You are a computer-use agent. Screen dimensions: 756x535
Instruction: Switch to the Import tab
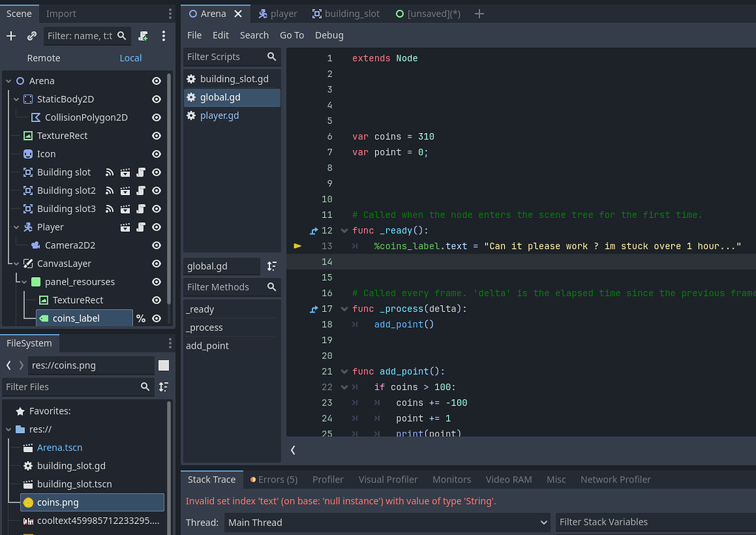pyautogui.click(x=61, y=13)
